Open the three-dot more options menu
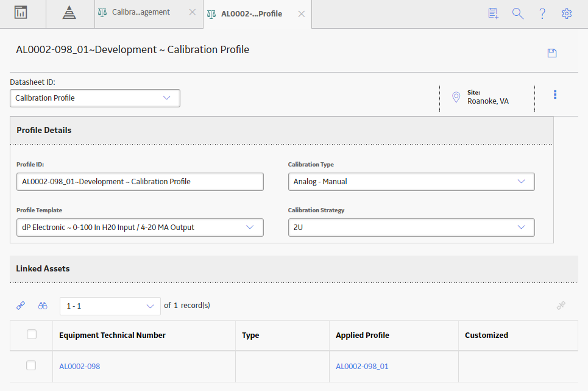588x391 pixels. point(555,95)
